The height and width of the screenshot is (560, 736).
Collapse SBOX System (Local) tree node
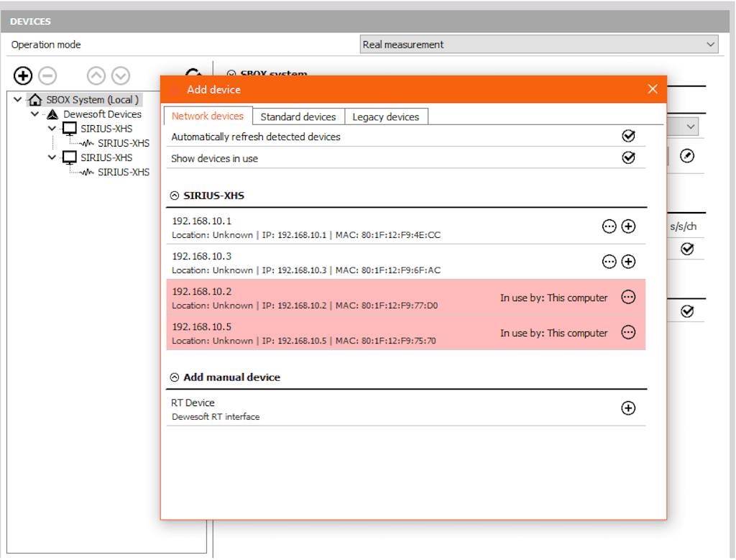point(18,99)
